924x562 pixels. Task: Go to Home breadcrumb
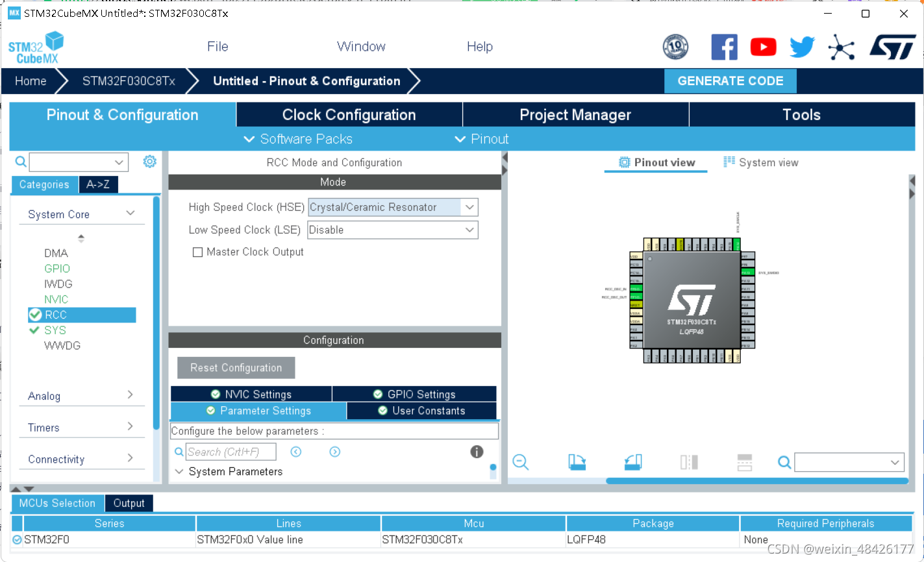coord(31,81)
